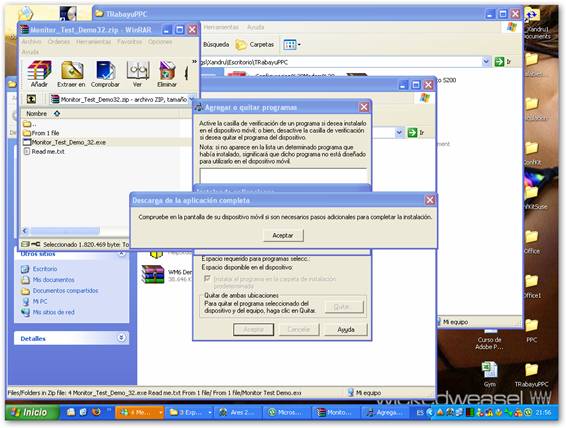Go up one folder in WinRAR
The image size is (566, 428).
click(x=31, y=99)
